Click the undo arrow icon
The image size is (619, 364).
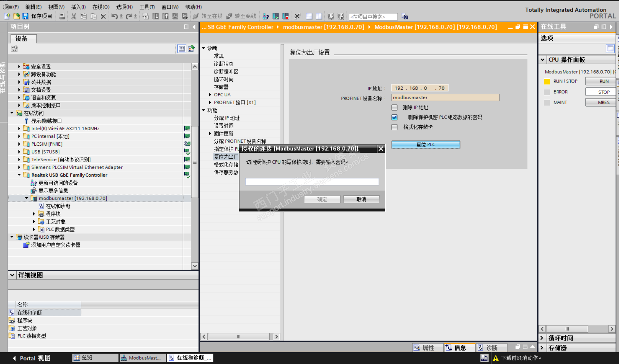(x=114, y=16)
